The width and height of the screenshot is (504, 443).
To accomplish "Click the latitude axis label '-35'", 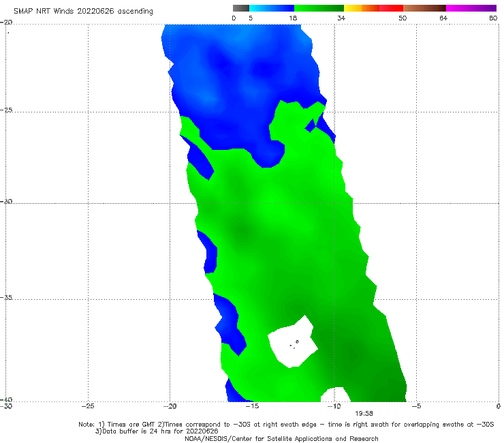I will click(6, 297).
